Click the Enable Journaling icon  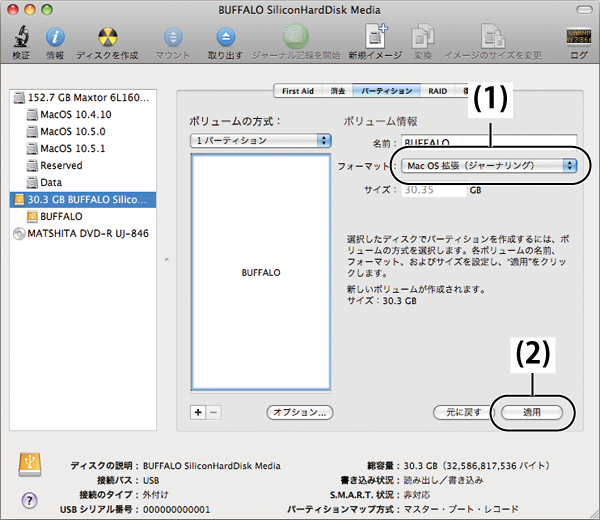[x=295, y=37]
